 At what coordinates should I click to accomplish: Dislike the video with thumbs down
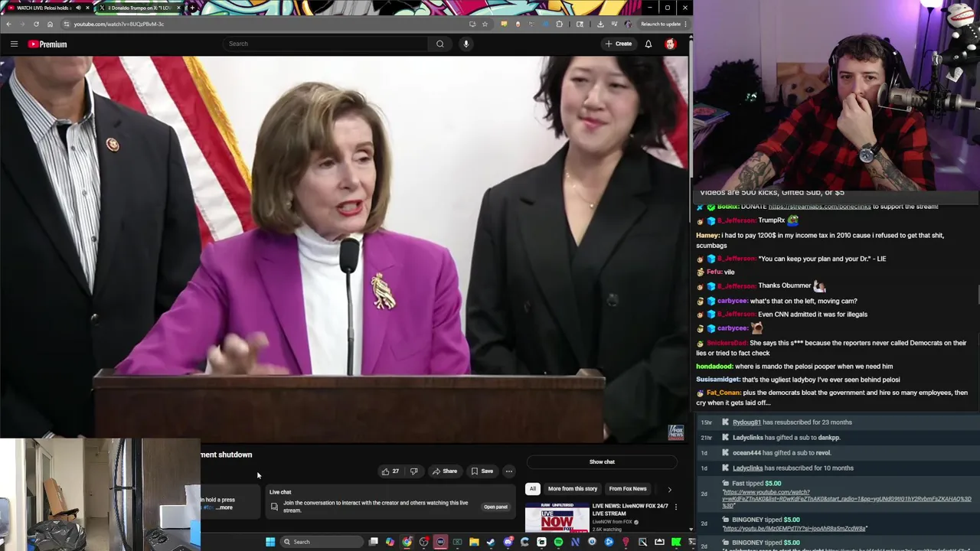pos(414,471)
